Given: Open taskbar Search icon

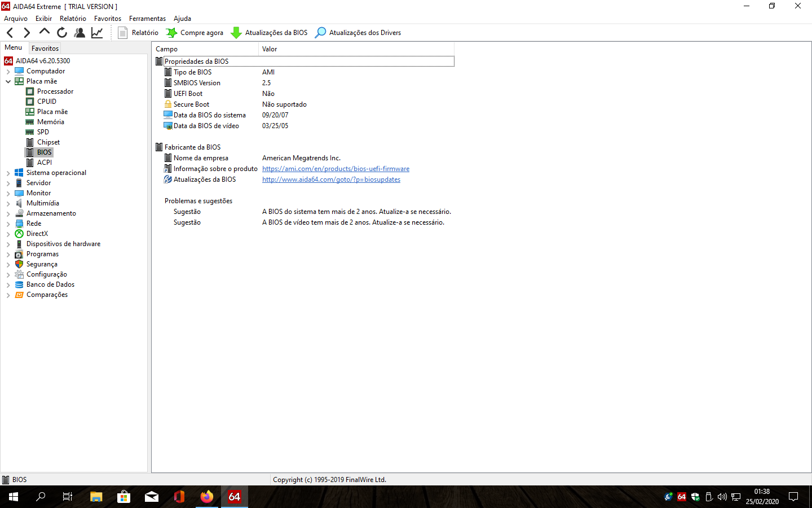Looking at the screenshot, I should 41,497.
